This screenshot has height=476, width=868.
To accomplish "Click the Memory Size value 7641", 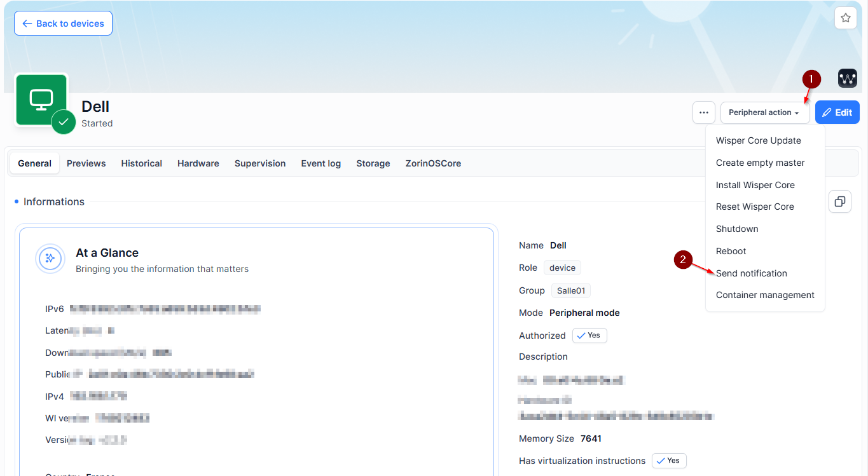I will click(x=591, y=439).
